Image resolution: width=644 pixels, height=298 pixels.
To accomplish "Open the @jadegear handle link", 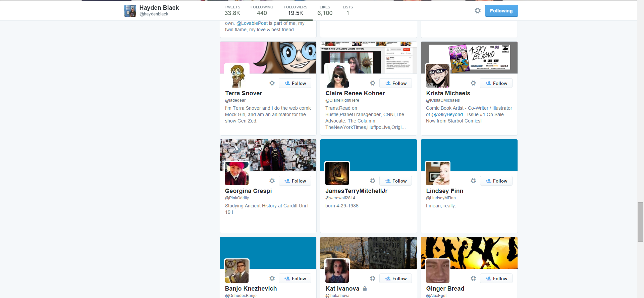I will click(235, 100).
